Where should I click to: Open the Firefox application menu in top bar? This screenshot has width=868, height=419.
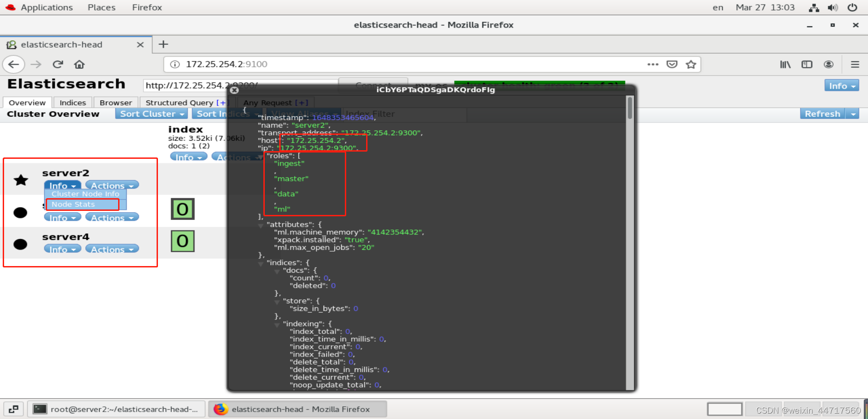(x=147, y=7)
